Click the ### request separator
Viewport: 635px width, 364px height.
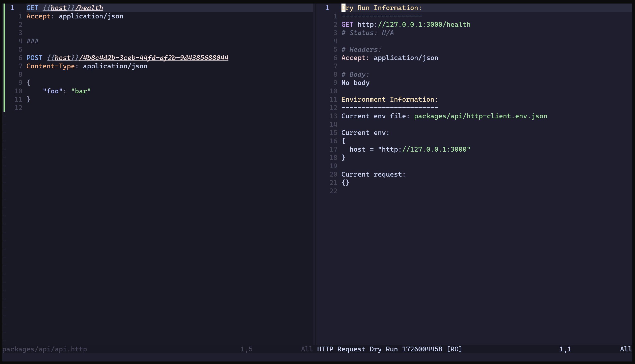(x=33, y=41)
